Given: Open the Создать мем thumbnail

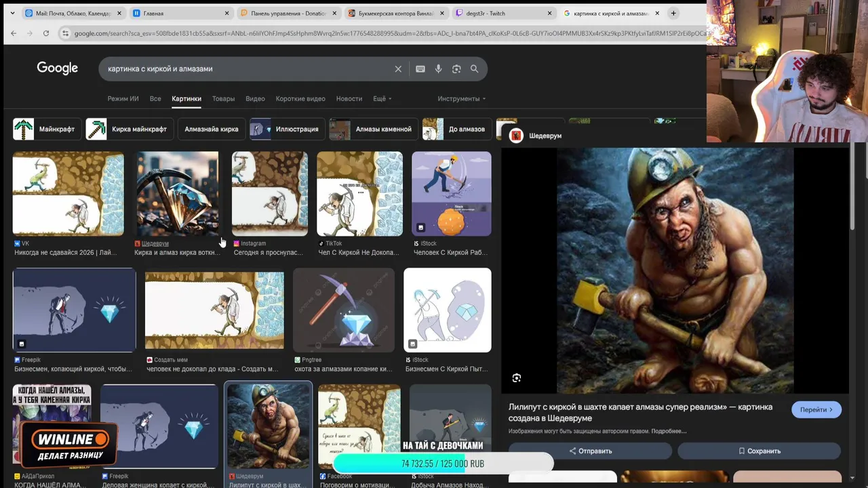Looking at the screenshot, I should click(214, 310).
